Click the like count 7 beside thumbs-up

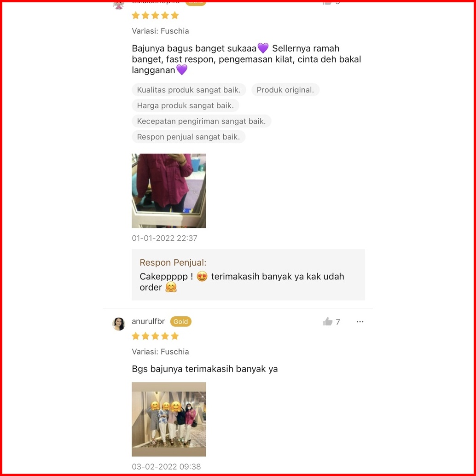(x=337, y=322)
